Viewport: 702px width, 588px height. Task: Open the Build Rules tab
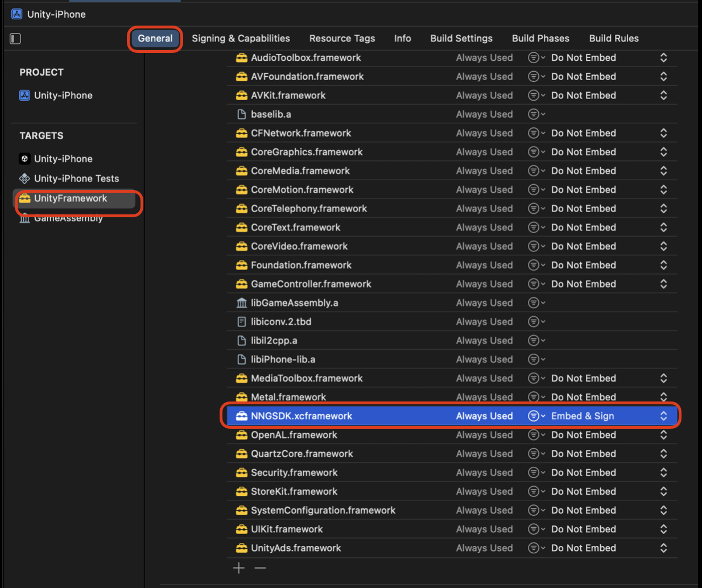pyautogui.click(x=614, y=39)
